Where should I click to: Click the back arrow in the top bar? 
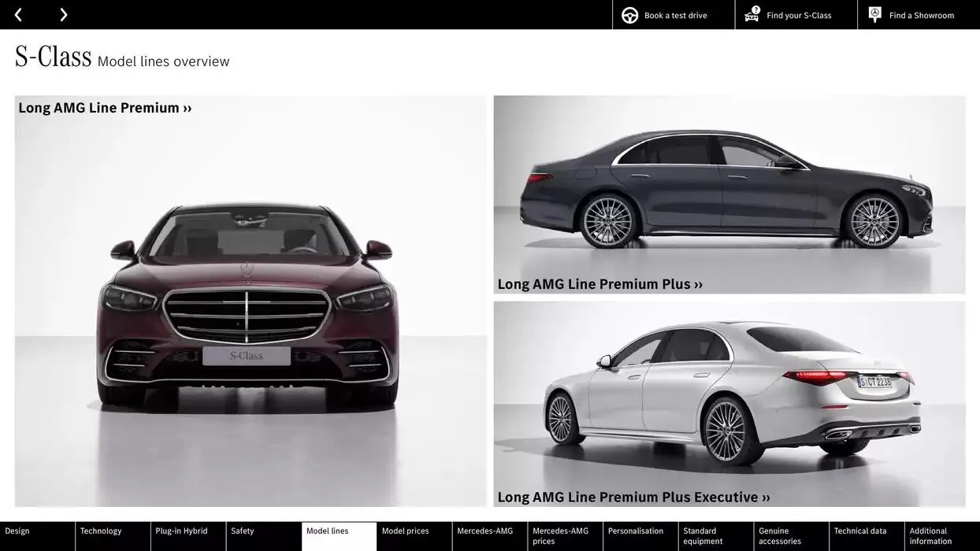(x=17, y=13)
